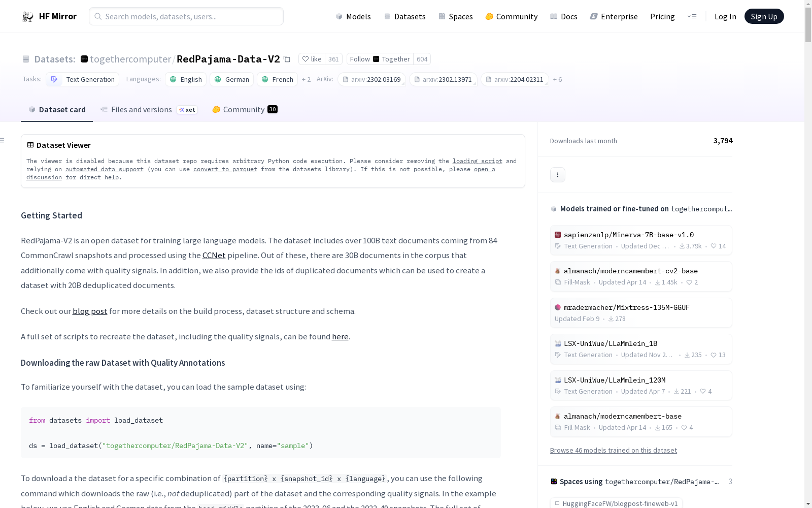Switch to the Community tab with 30 badge

click(245, 110)
